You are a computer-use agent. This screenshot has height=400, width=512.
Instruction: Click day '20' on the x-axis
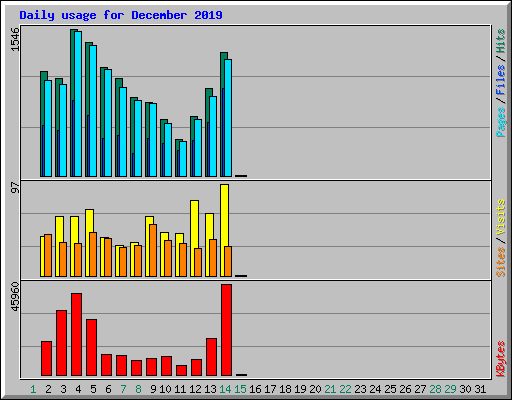tap(315, 389)
